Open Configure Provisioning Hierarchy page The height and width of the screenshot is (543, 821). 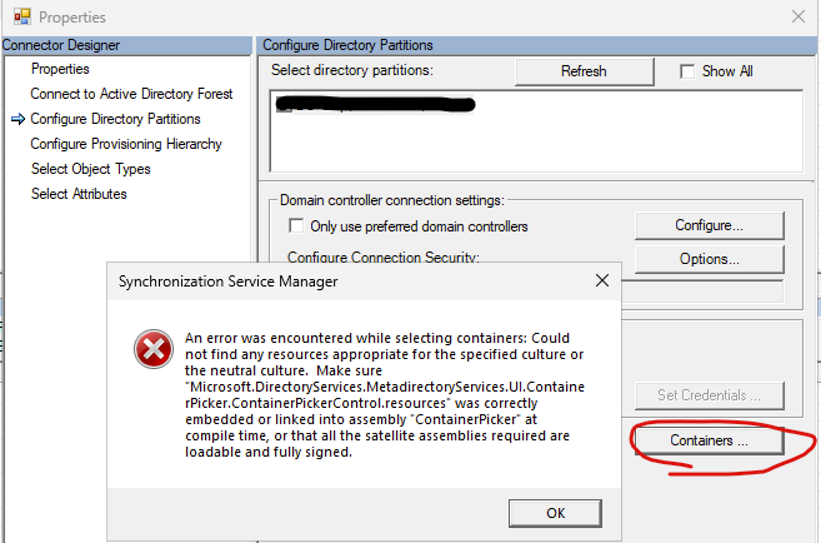click(x=126, y=144)
